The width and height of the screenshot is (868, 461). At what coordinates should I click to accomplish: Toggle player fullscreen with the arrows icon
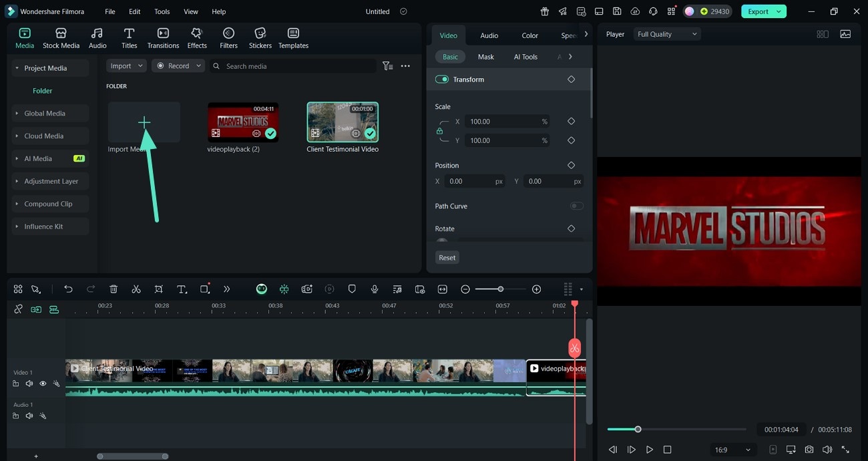click(845, 450)
